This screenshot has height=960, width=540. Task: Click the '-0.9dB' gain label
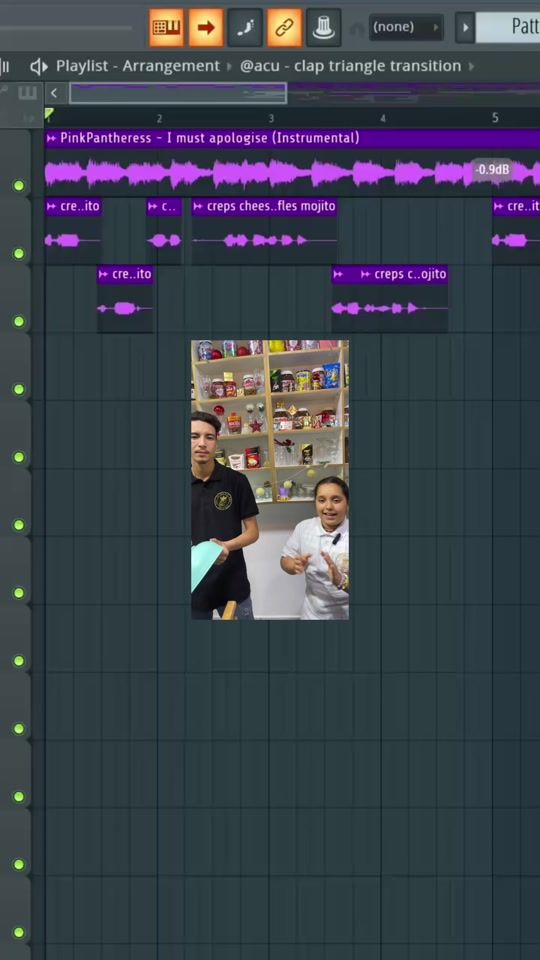pos(493,170)
